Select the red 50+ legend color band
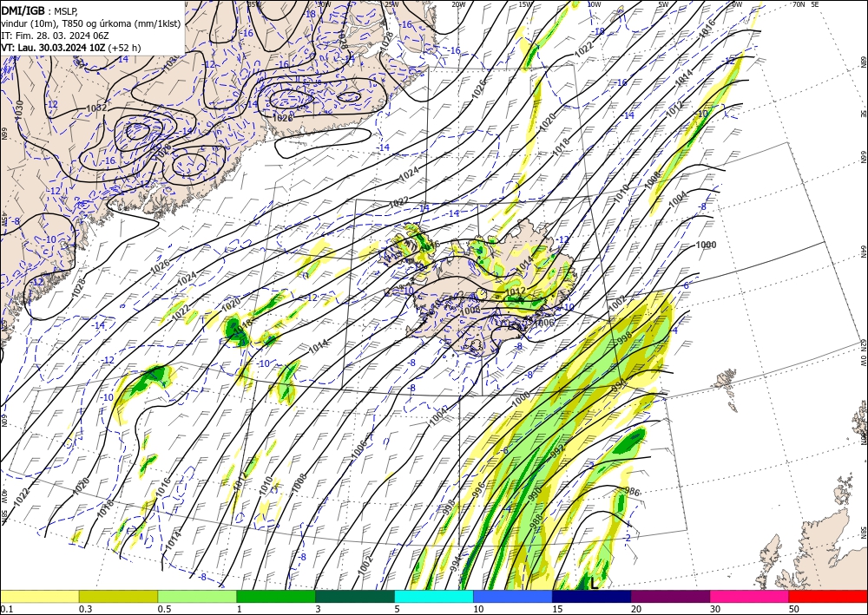The height and width of the screenshot is (615, 868). (x=828, y=596)
